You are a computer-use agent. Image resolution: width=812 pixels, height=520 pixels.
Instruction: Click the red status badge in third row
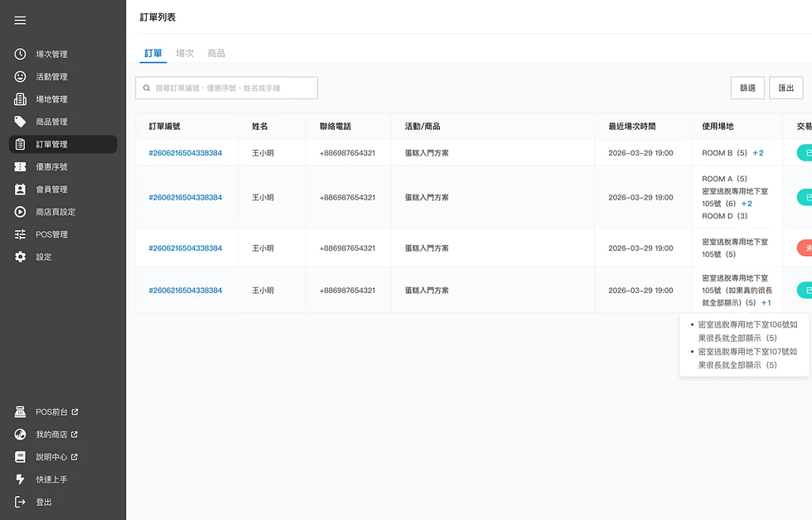click(x=805, y=248)
